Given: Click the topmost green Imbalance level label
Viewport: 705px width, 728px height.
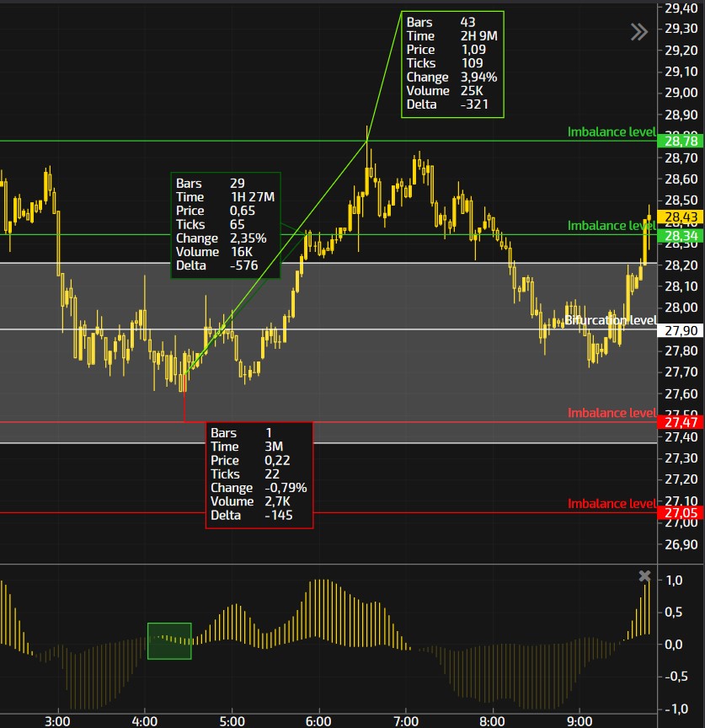Looking at the screenshot, I should 611,131.
